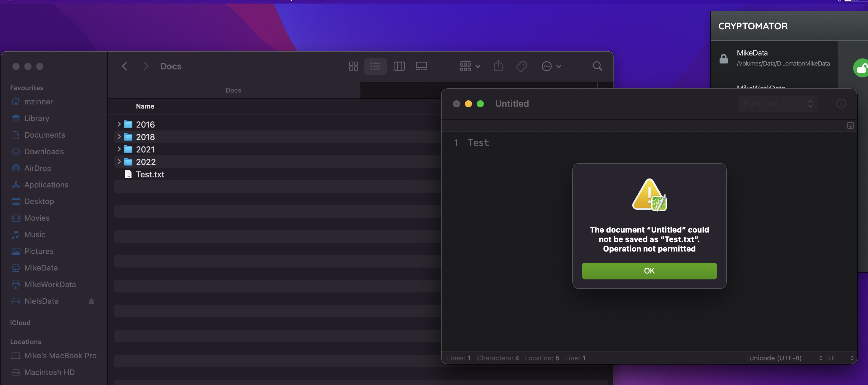Switch Finder to icon view
The image size is (868, 385).
pos(353,66)
